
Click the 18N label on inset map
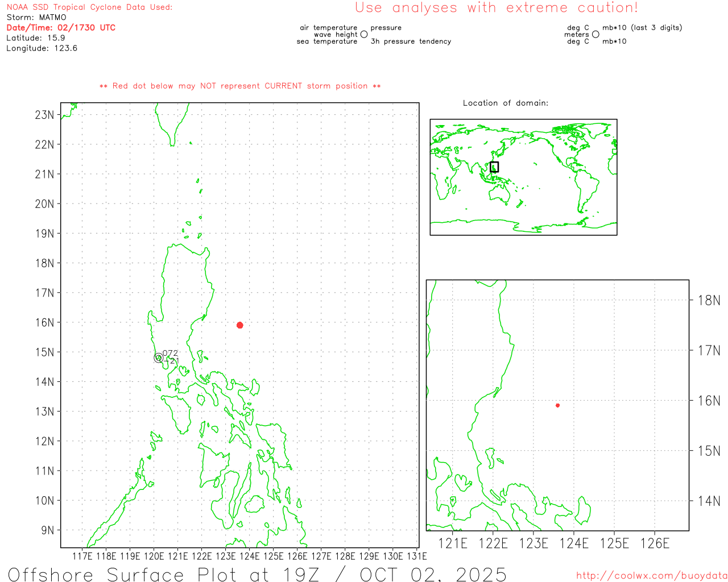click(709, 301)
